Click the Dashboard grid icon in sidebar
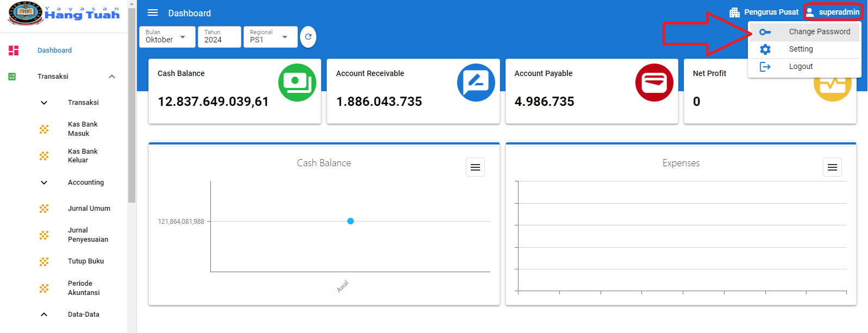868x333 pixels. pyautogui.click(x=14, y=51)
